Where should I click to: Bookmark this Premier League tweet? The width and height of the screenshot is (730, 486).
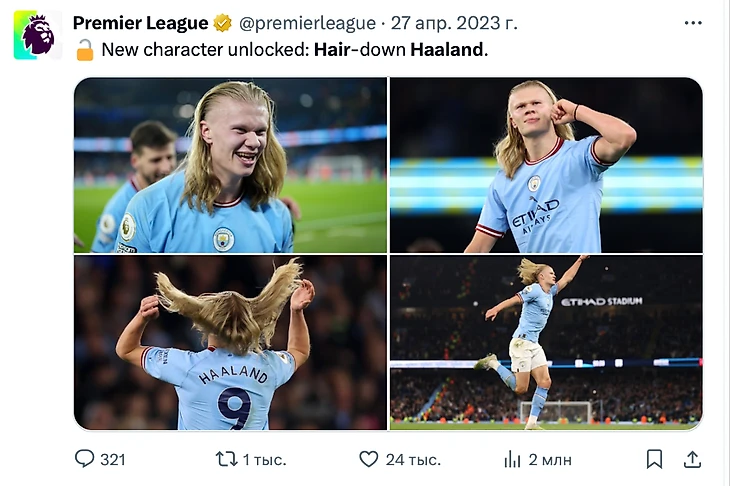(x=654, y=459)
